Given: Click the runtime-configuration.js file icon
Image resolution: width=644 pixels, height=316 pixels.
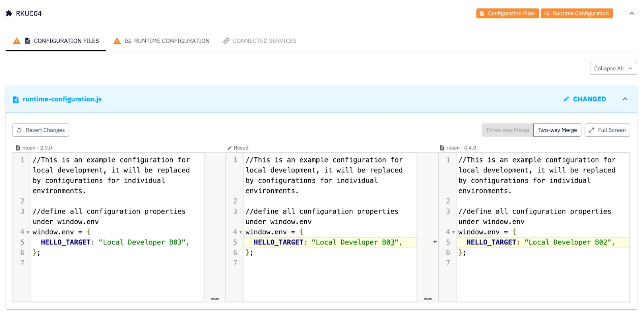Looking at the screenshot, I should [16, 99].
